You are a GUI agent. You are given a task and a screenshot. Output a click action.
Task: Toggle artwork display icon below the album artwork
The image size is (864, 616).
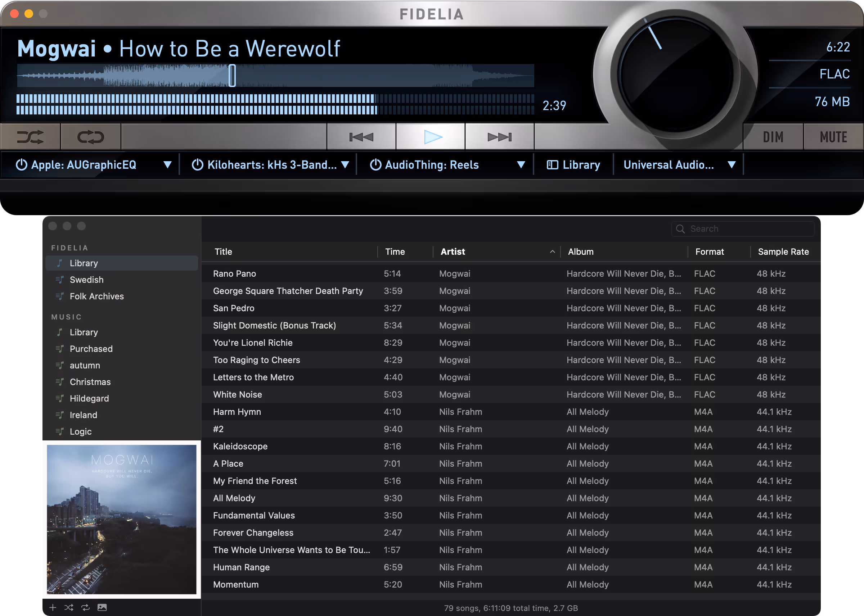102,607
